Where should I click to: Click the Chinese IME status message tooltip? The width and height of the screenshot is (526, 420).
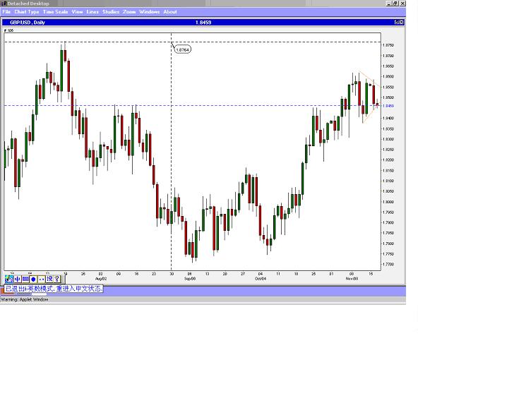pos(54,289)
